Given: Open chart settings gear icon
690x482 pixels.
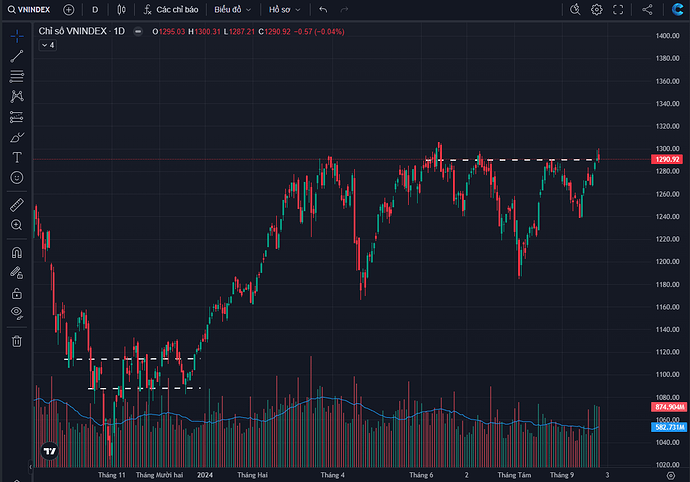Looking at the screenshot, I should coord(597,9).
